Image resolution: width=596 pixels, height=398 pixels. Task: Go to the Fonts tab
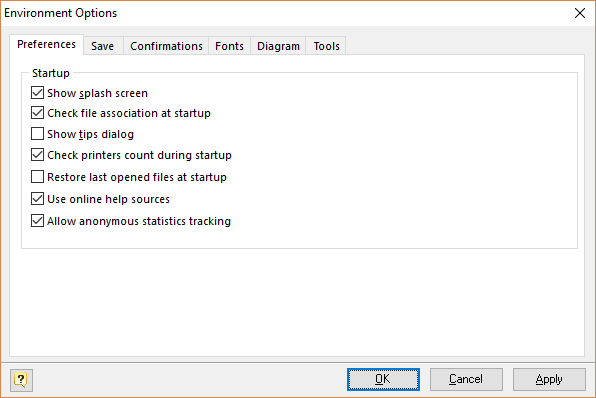[229, 46]
